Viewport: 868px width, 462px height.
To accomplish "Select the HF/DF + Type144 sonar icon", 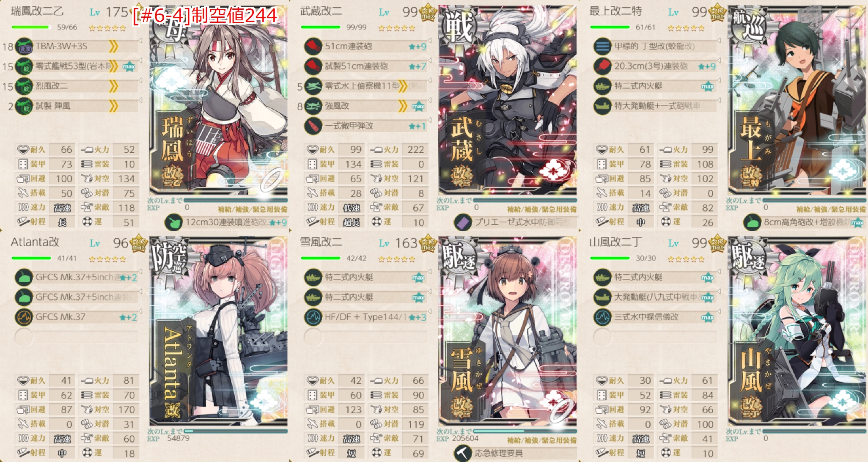I will 313,317.
